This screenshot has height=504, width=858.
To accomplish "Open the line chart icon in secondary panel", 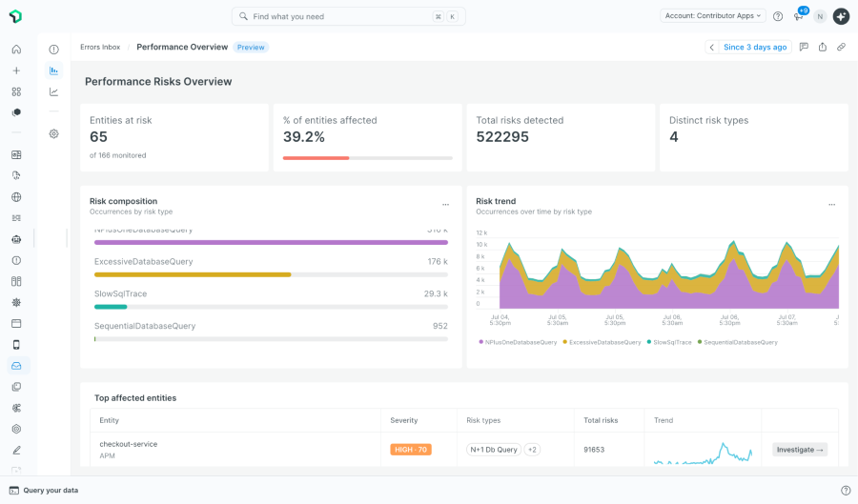I will [x=53, y=91].
